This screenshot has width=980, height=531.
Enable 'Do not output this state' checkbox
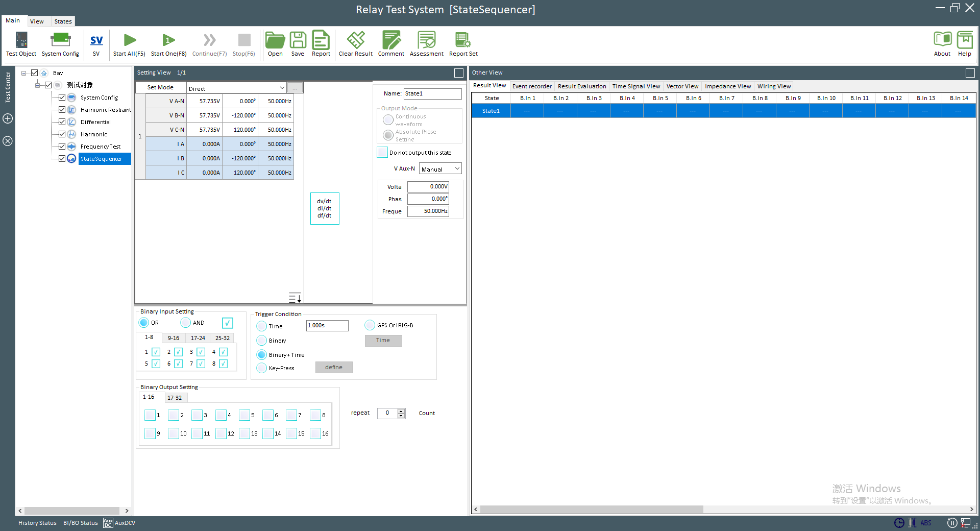pos(382,153)
